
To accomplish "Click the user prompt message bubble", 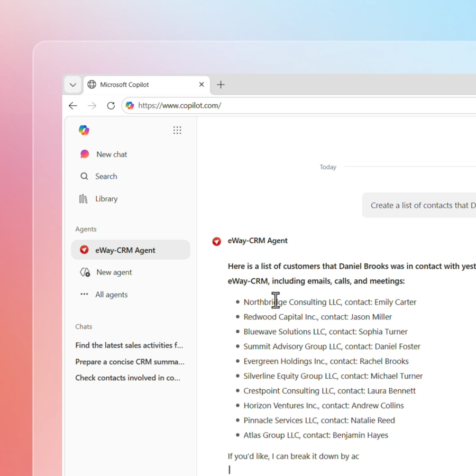I will point(419,205).
